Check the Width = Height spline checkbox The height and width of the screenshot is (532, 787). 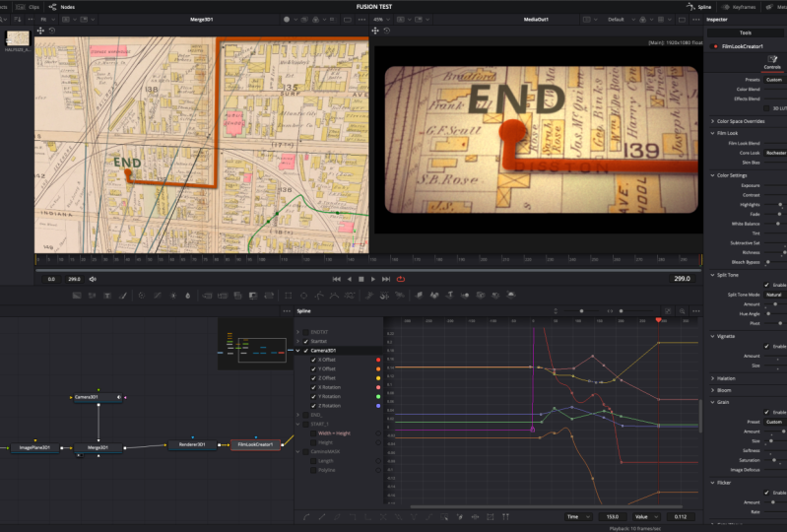point(313,433)
